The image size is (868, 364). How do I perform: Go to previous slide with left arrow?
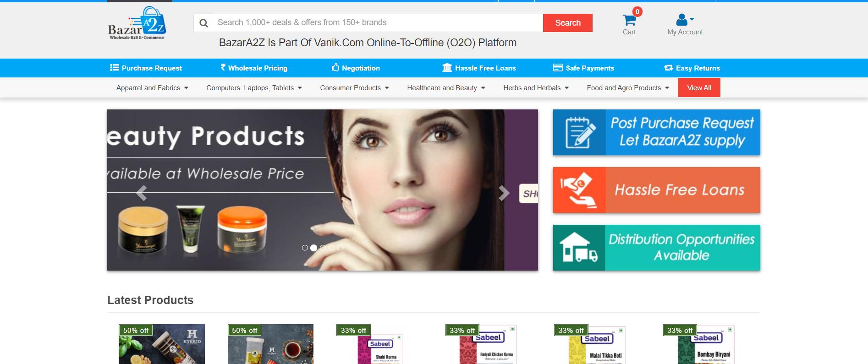(142, 193)
